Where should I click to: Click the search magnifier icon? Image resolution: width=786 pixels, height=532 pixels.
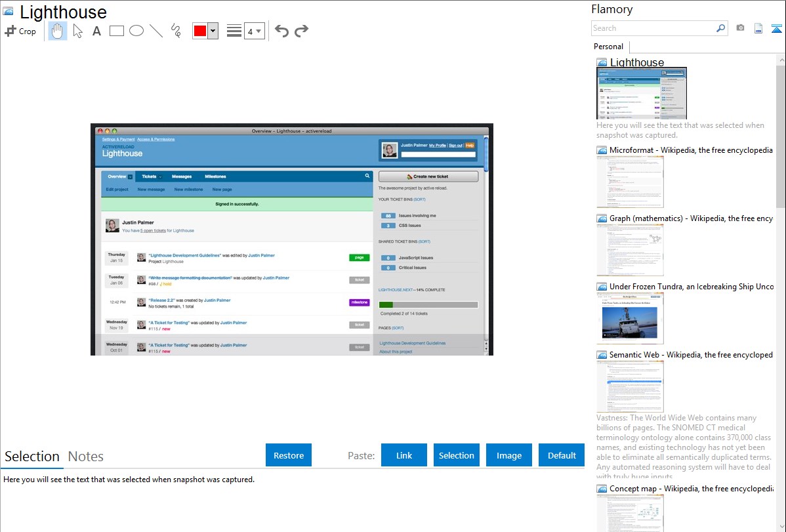721,28
